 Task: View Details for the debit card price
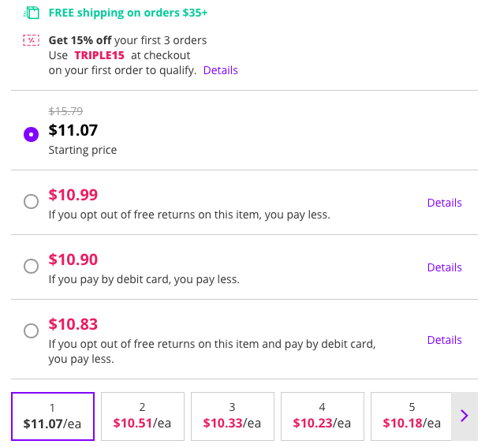(x=444, y=267)
